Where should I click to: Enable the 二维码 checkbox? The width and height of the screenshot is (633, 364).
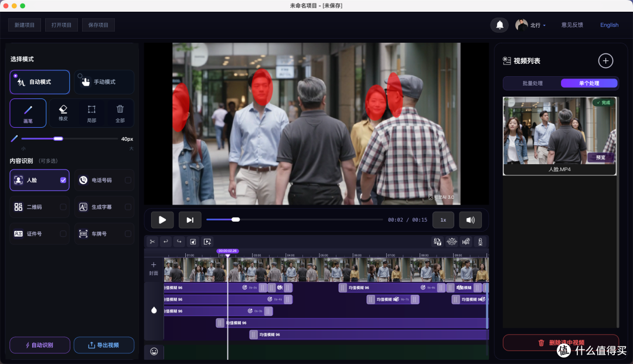63,207
